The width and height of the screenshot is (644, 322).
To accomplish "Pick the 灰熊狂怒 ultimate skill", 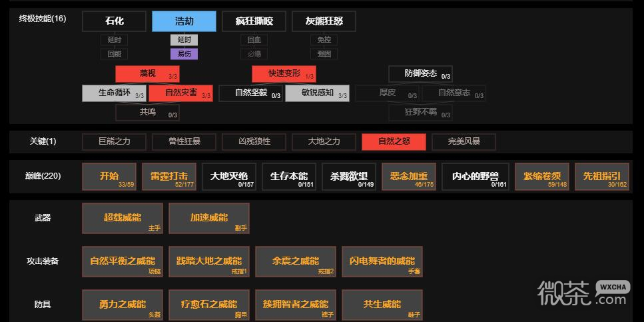I will point(324,21).
